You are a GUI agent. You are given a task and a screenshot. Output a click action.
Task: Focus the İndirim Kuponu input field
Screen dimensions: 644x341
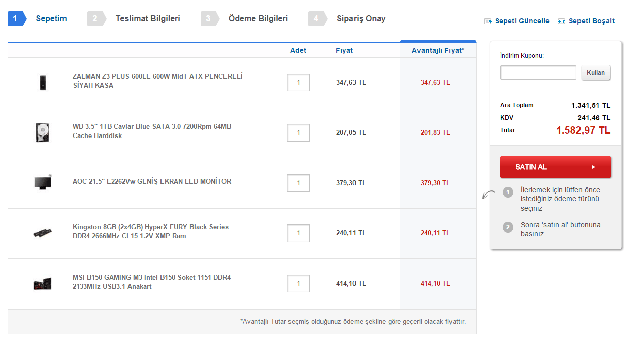click(538, 73)
